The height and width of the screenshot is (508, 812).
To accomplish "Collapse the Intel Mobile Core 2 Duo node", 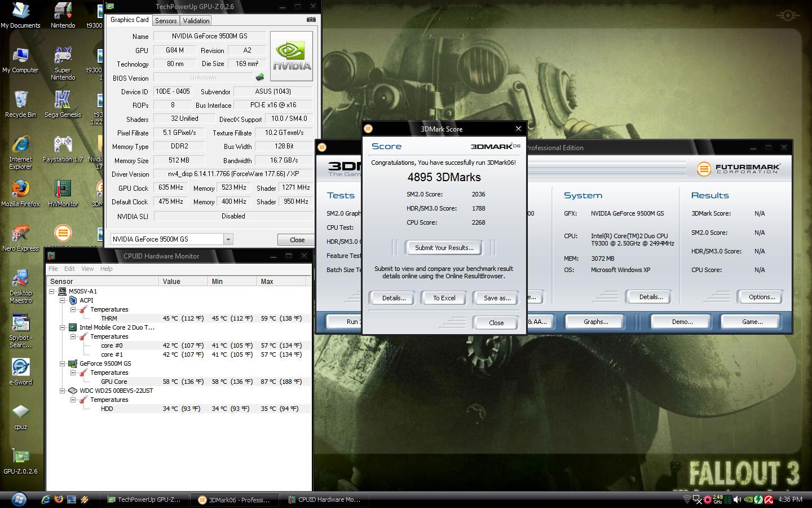I will 63,327.
